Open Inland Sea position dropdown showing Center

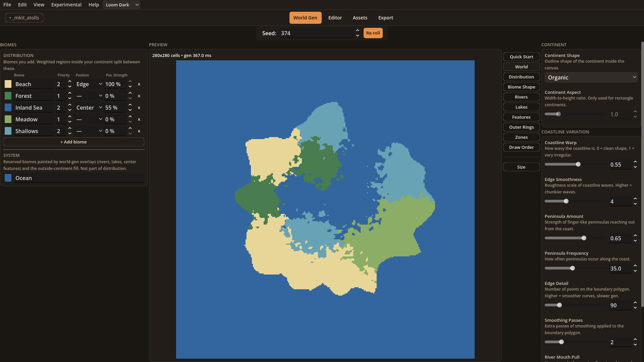[89, 108]
